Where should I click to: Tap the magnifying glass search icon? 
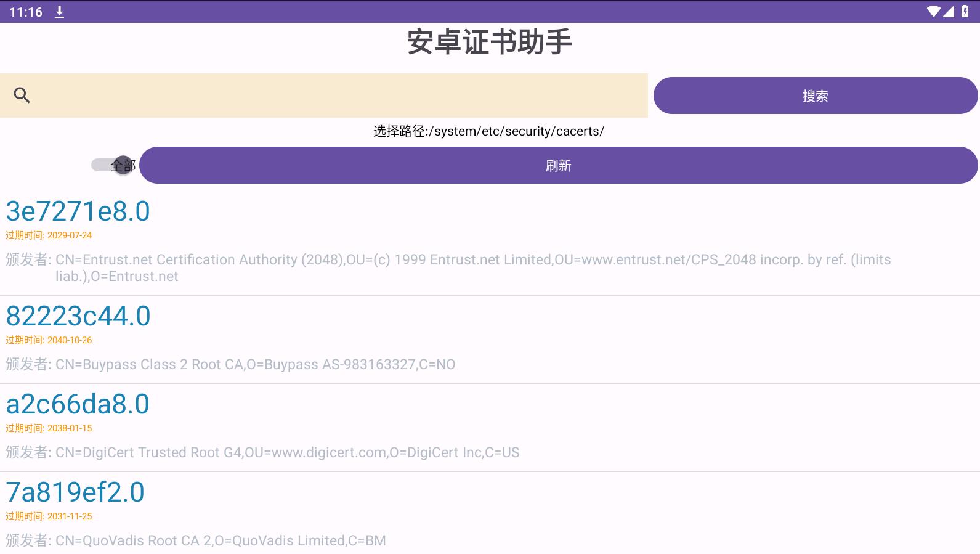[22, 96]
